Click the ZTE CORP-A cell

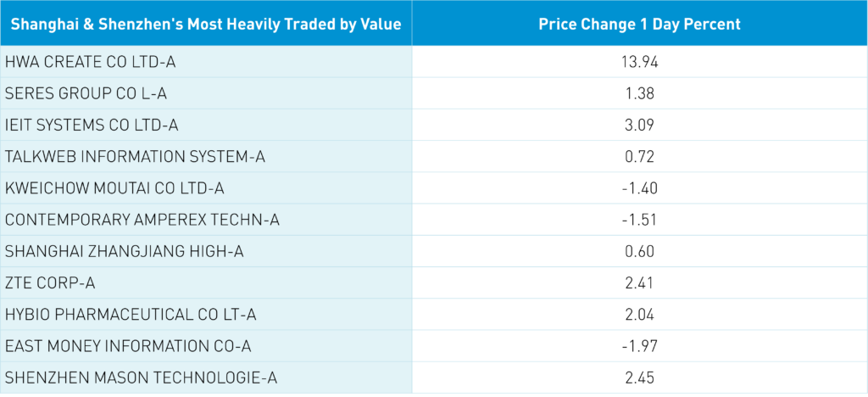(51, 282)
